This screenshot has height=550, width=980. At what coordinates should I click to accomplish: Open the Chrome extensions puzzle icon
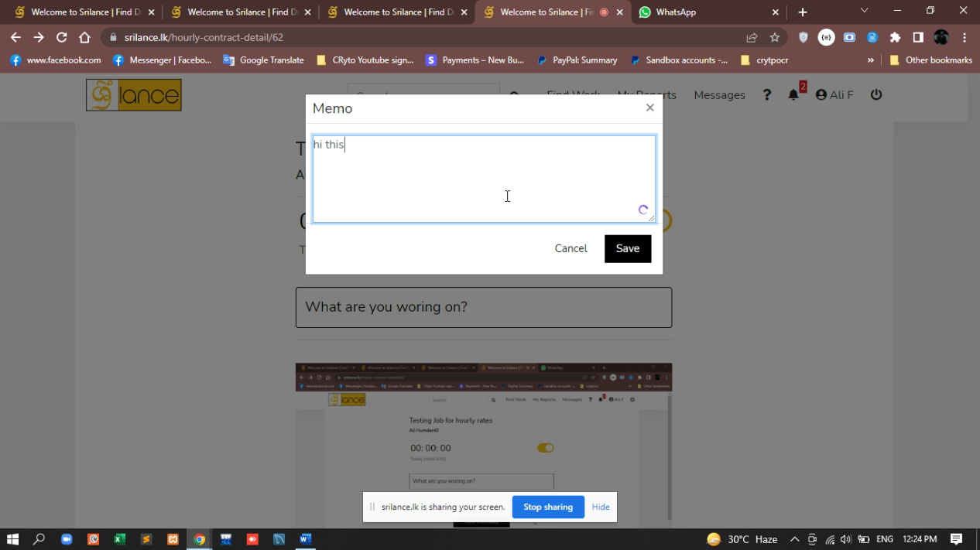(895, 37)
